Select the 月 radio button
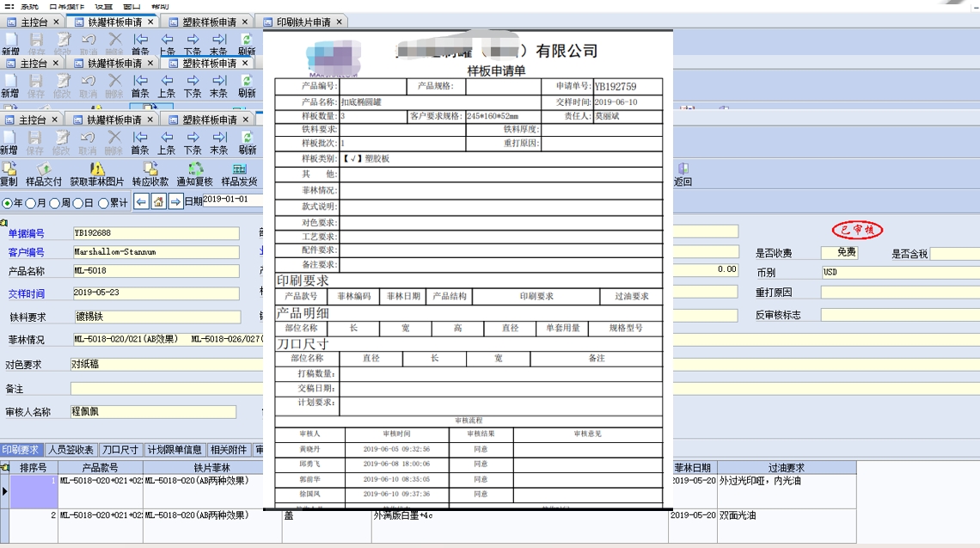The height and width of the screenshot is (548, 980). point(30,203)
